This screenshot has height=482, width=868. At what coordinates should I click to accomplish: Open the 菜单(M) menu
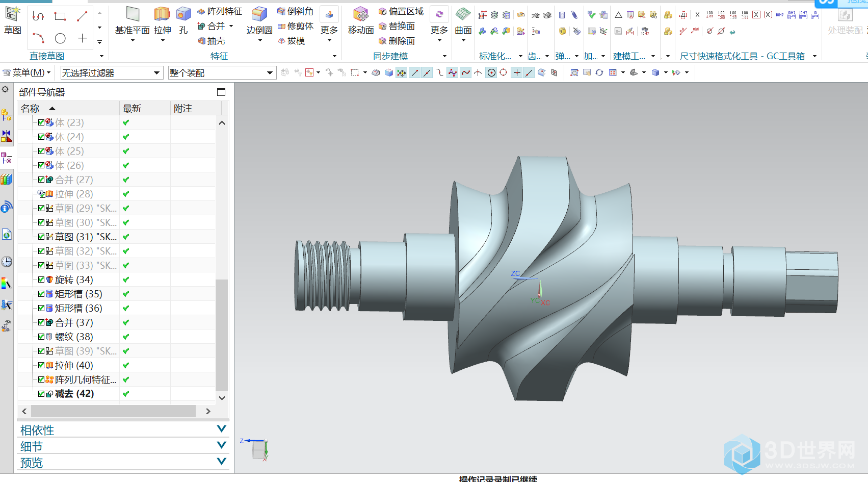click(27, 73)
